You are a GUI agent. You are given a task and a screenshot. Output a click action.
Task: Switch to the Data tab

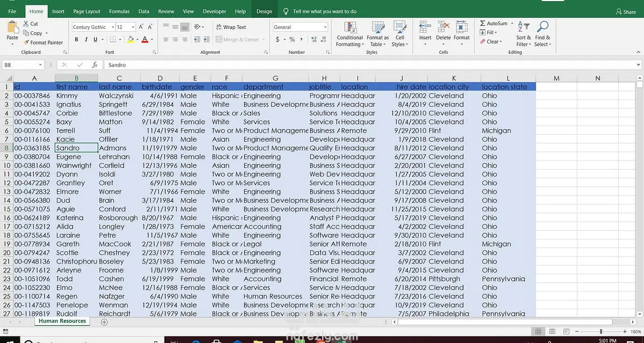click(144, 11)
